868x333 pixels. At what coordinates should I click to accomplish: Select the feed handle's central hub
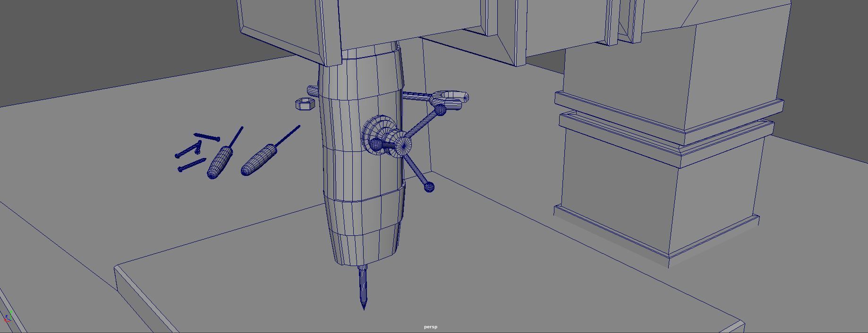[403, 144]
